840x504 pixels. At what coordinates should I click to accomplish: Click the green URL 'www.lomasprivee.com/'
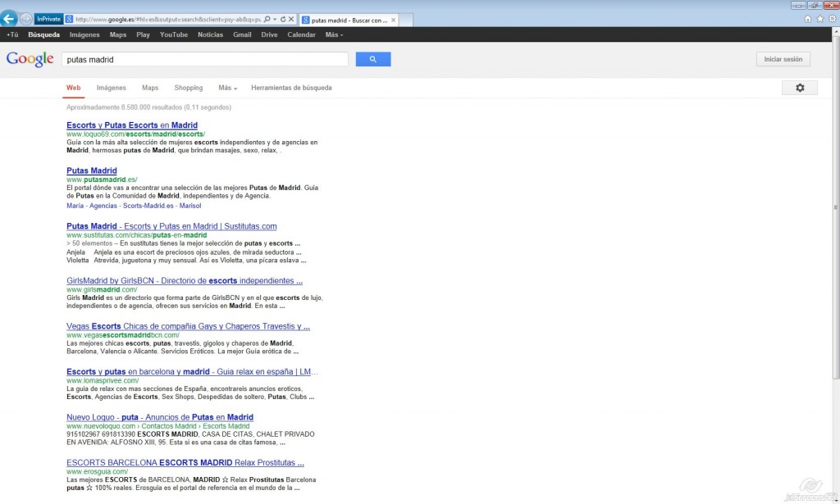tap(103, 380)
